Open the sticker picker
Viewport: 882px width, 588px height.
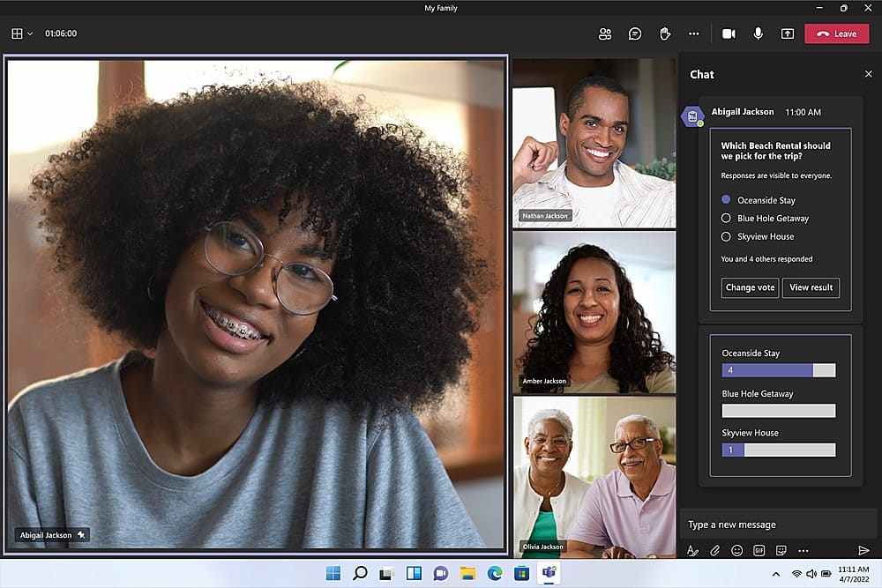pos(781,550)
